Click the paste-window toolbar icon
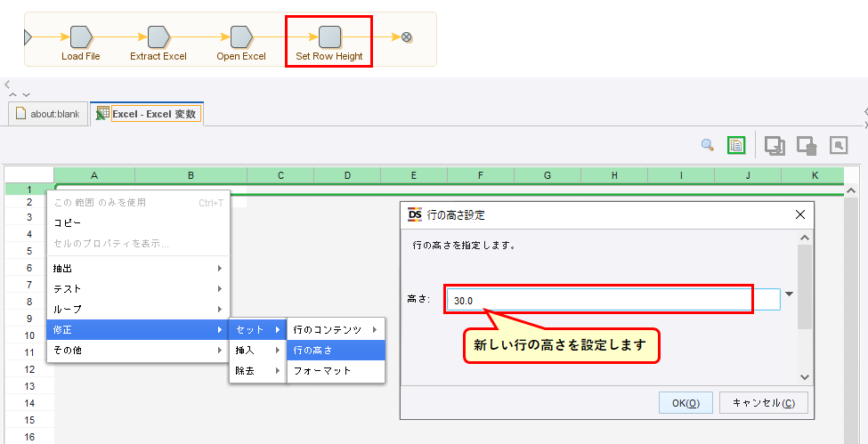This screenshot has height=444, width=868. [807, 145]
